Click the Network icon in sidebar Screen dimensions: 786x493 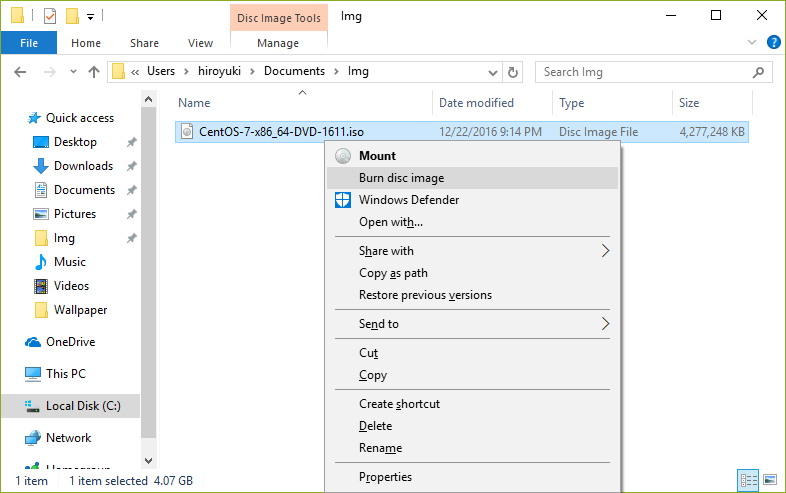pos(33,438)
